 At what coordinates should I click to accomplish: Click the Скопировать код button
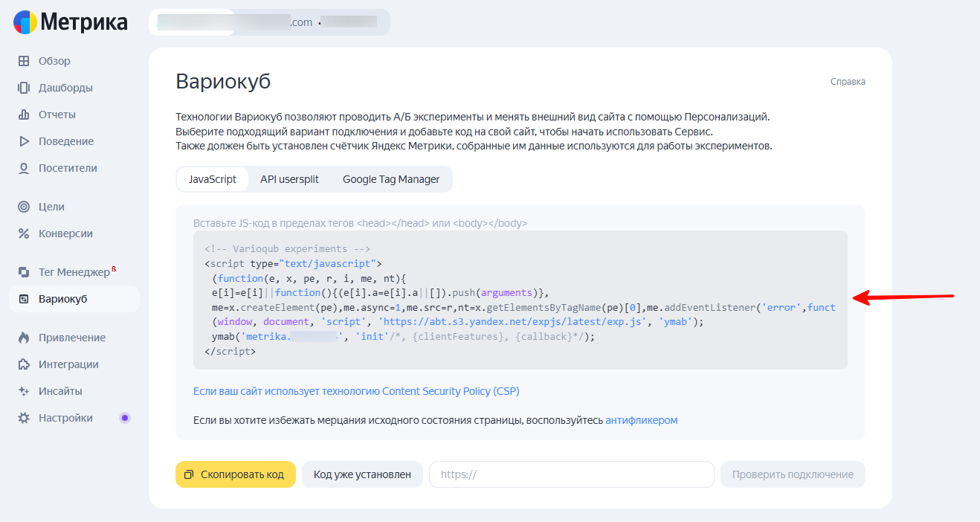(x=235, y=474)
